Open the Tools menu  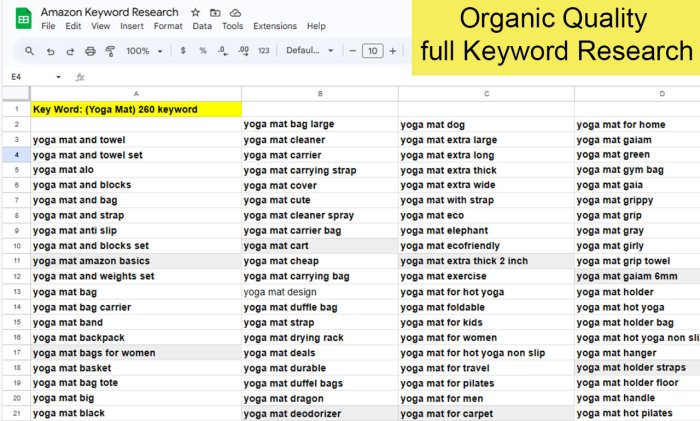pos(233,26)
